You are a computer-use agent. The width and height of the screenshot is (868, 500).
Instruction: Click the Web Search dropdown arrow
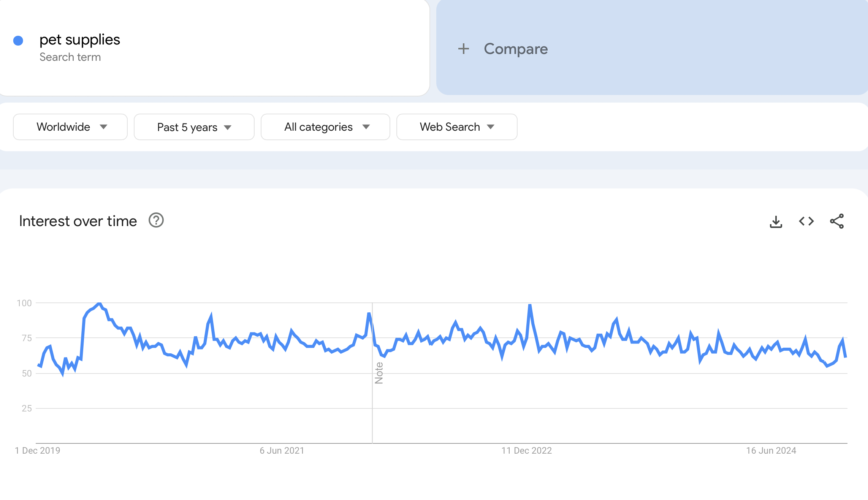[491, 127]
